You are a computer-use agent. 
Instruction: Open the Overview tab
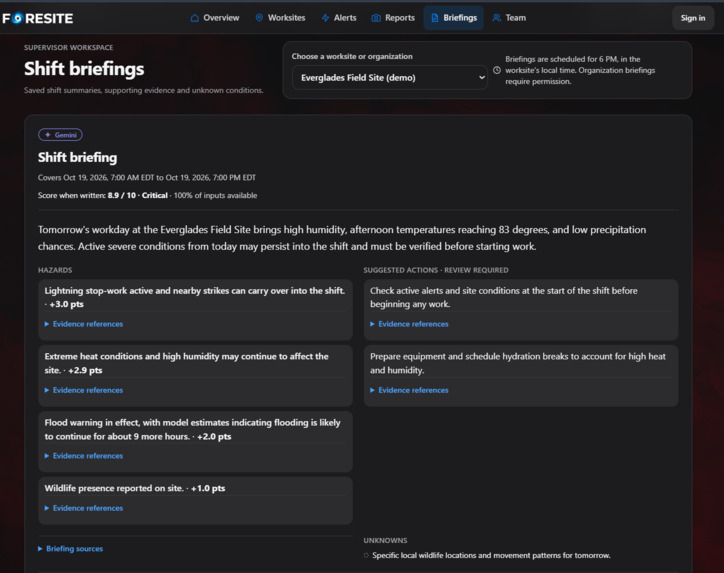pos(215,18)
